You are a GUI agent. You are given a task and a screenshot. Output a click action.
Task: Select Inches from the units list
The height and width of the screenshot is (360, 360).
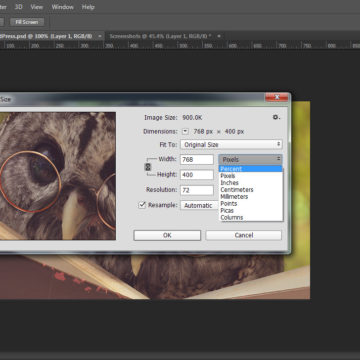(x=250, y=183)
